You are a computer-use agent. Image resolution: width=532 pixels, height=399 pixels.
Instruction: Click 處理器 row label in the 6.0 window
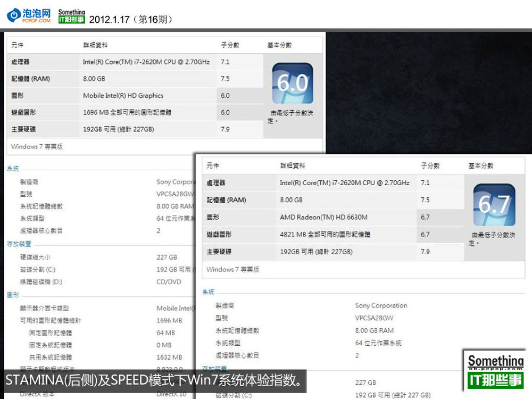20,62
